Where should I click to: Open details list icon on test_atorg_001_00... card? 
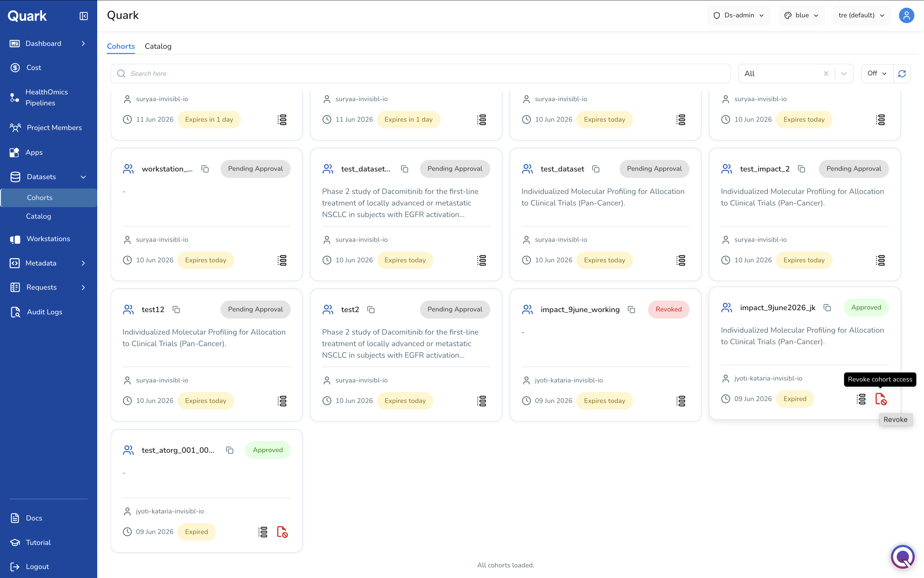pos(263,532)
